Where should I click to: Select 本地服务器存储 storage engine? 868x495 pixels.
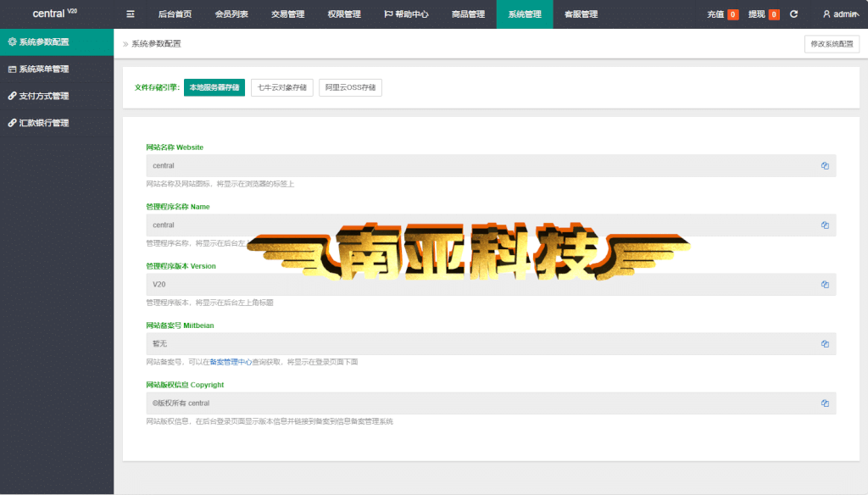click(x=214, y=87)
